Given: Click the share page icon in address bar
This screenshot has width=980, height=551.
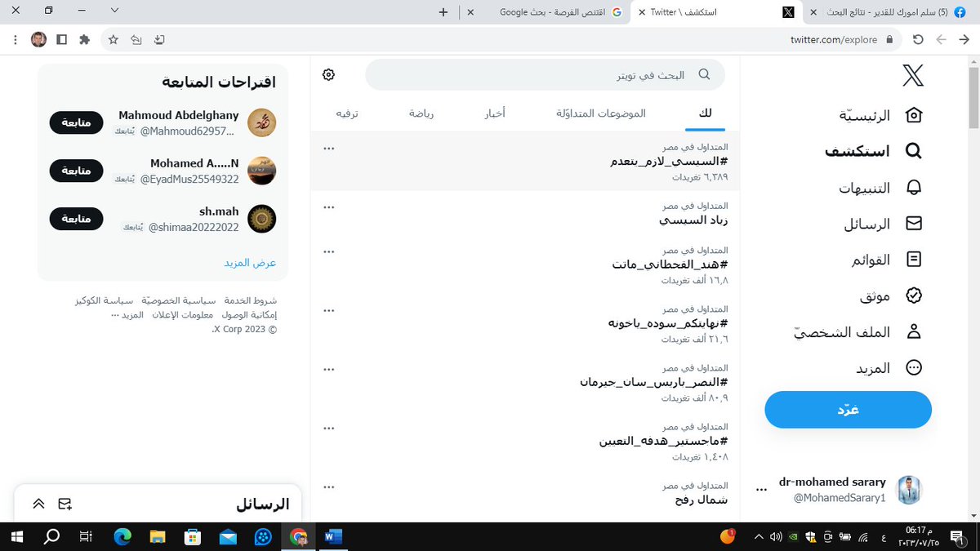Looking at the screenshot, I should pyautogui.click(x=136, y=39).
